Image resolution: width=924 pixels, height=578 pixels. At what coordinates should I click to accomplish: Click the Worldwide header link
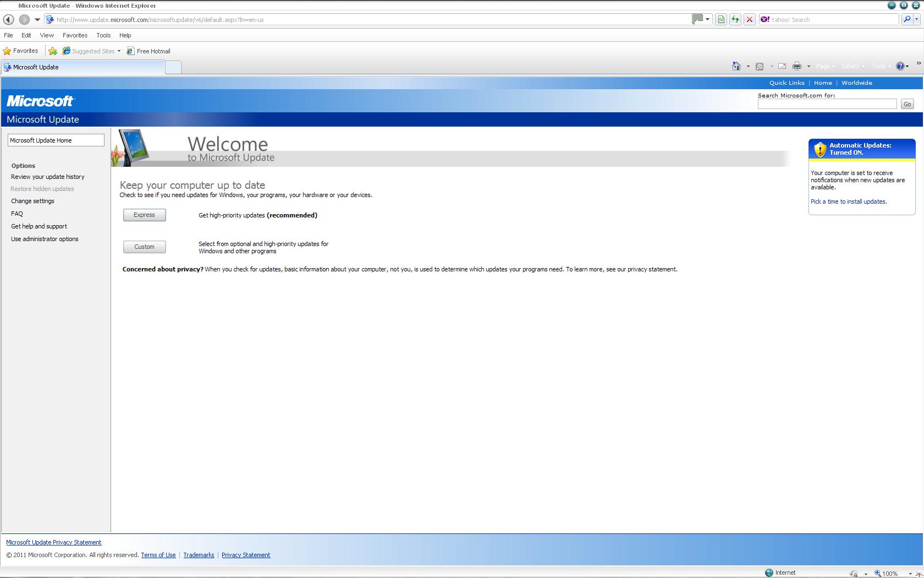856,83
